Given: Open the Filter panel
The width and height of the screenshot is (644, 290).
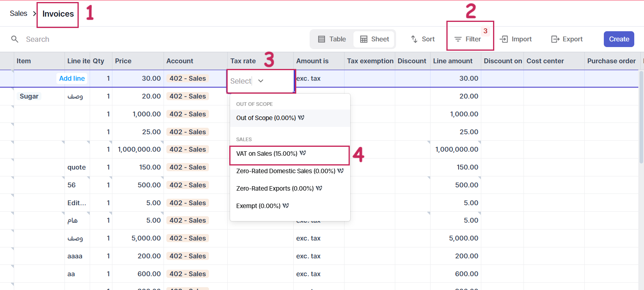Looking at the screenshot, I should tap(468, 39).
